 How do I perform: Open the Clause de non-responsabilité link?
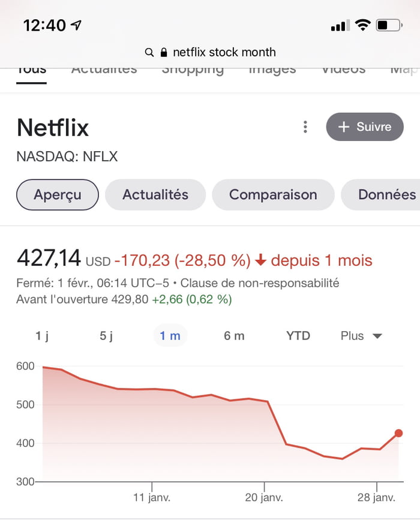pos(260,283)
